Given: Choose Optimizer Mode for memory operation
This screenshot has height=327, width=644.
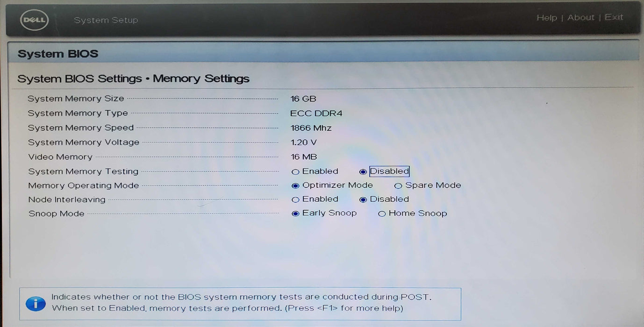Looking at the screenshot, I should (x=295, y=186).
